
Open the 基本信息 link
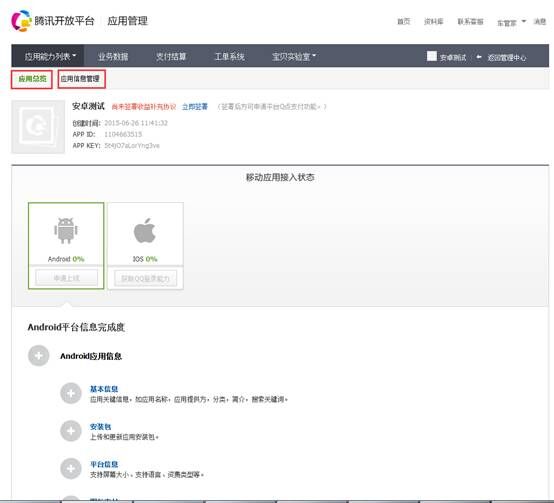104,389
